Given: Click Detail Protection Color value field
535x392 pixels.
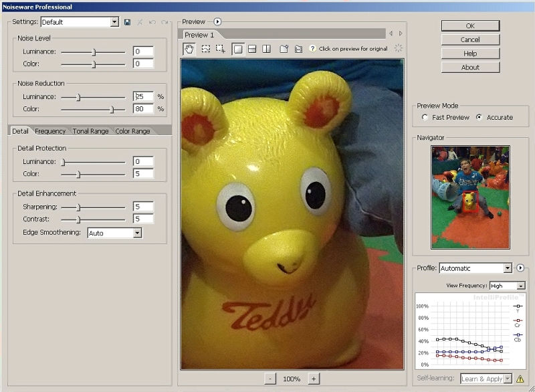Looking at the screenshot, I should pos(143,174).
